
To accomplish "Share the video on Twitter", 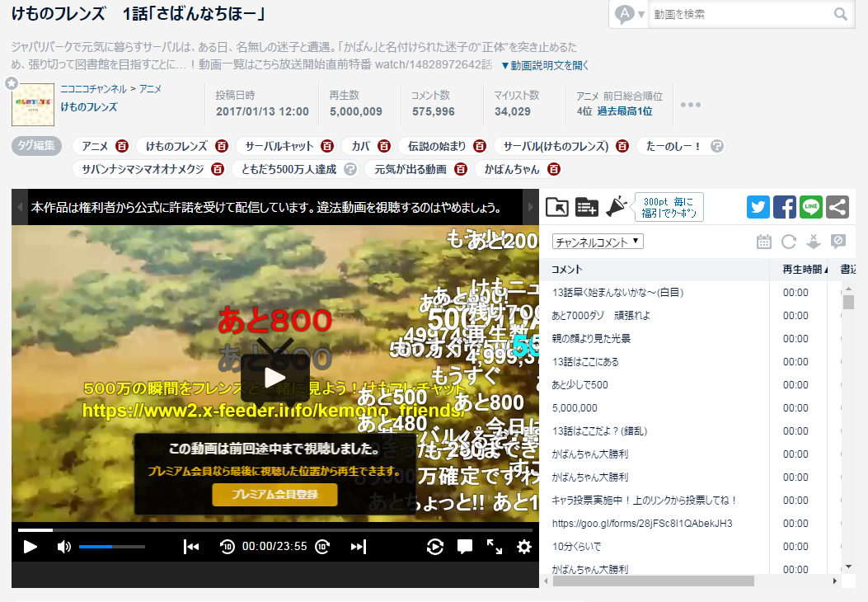I will pos(758,207).
